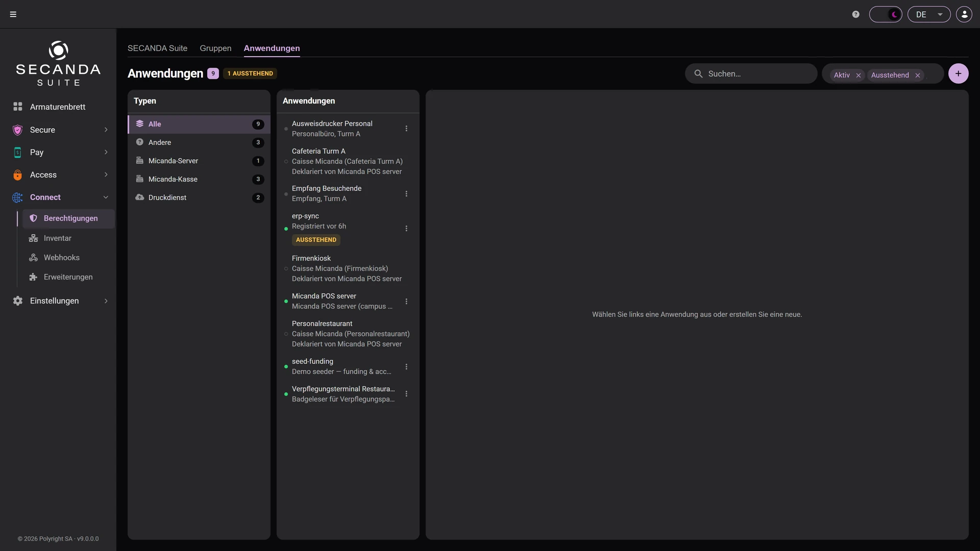Toggle the dark mode switch
980x551 pixels.
[x=886, y=14]
